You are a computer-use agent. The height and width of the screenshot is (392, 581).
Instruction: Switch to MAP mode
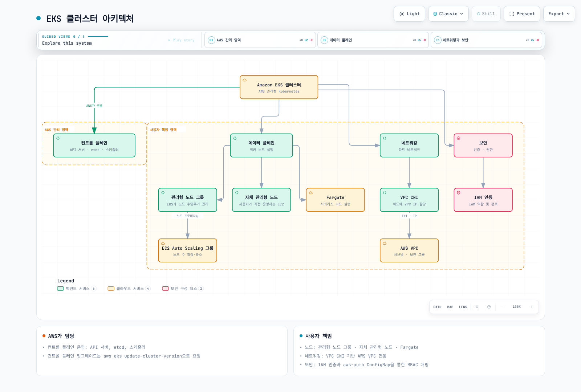click(x=450, y=307)
